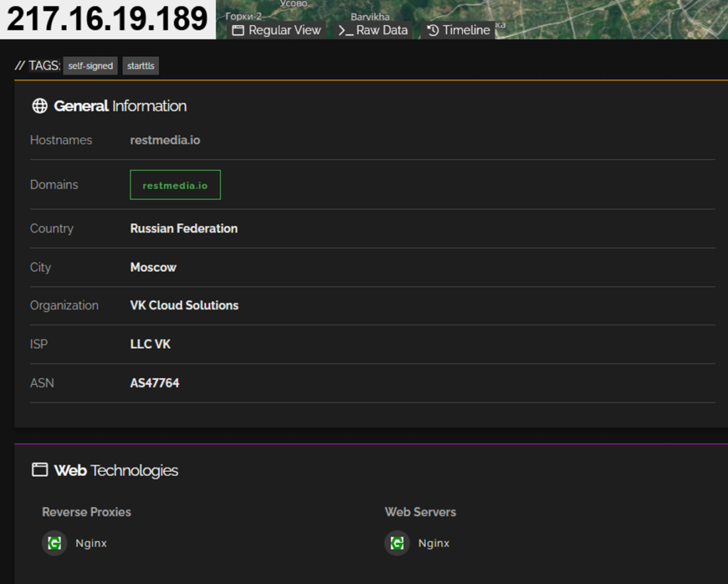Click the window icon beside Web Technologies

click(x=40, y=470)
